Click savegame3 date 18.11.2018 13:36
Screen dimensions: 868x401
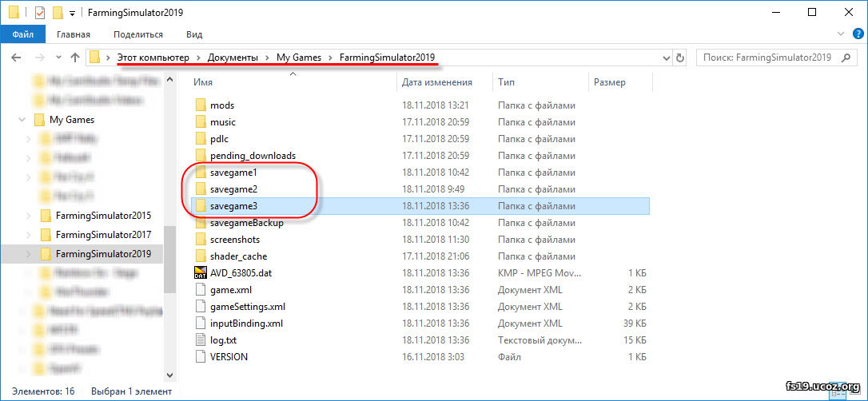click(435, 206)
